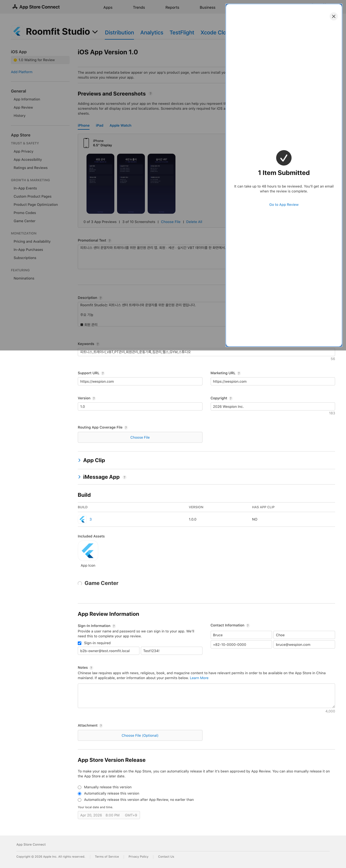
Task: Uncheck the Sign-in required checkbox
Action: click(79, 643)
